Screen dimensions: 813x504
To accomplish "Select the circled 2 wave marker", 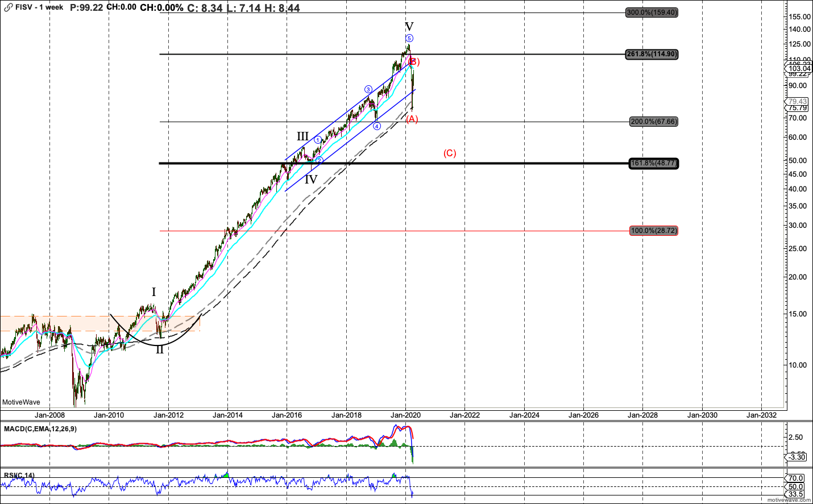I will [320, 160].
